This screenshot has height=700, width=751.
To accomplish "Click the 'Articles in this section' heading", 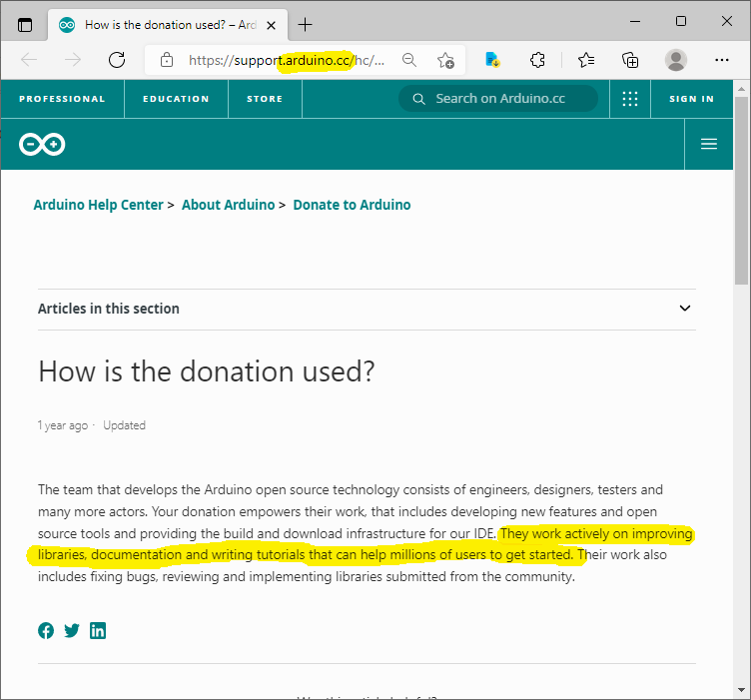I will (109, 309).
